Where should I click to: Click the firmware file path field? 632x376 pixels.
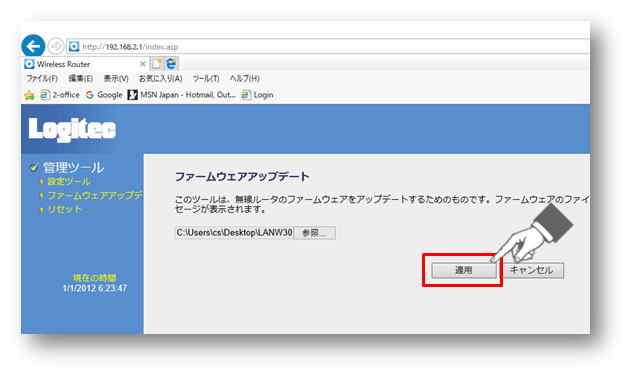[x=234, y=233]
